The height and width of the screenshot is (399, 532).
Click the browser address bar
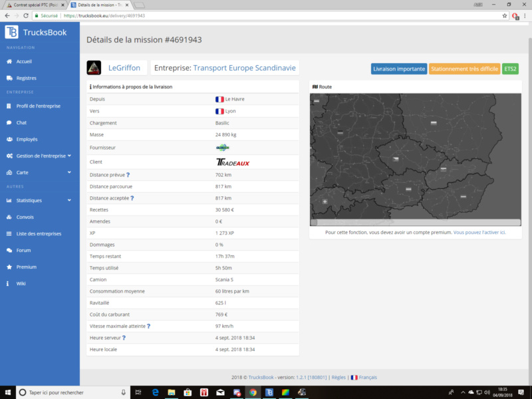tap(271, 15)
